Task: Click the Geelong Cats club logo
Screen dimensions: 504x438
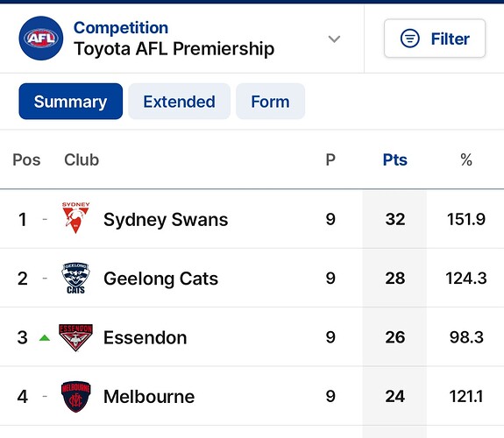Action: (76, 279)
